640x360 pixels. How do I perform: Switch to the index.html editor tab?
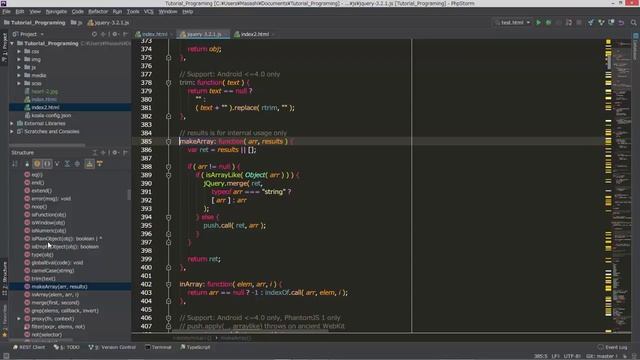(154, 34)
